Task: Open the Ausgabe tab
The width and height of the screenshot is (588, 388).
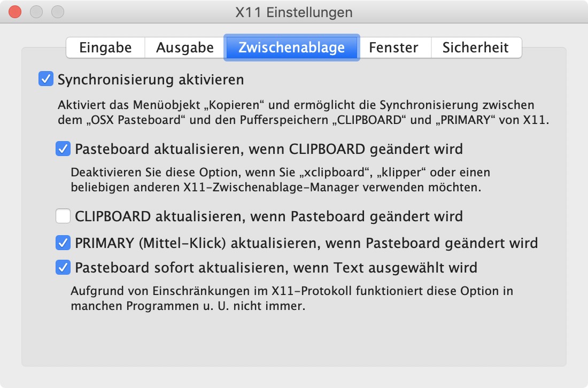Action: coord(184,48)
